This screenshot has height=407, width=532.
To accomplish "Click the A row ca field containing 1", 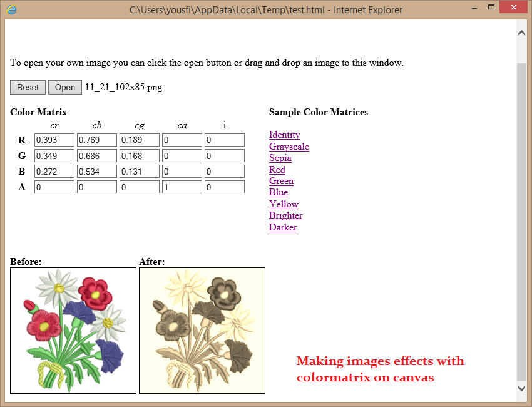I will tap(182, 186).
